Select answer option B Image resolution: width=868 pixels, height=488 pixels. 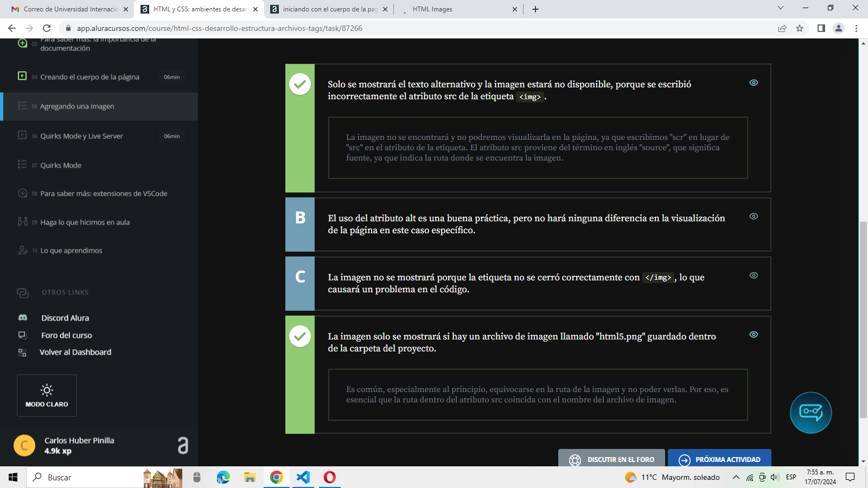tap(300, 224)
